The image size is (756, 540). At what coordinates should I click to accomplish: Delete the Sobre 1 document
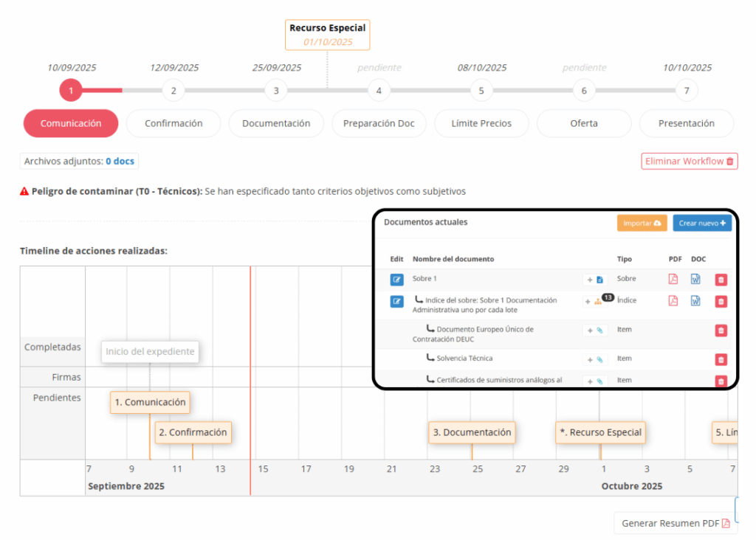click(x=721, y=280)
